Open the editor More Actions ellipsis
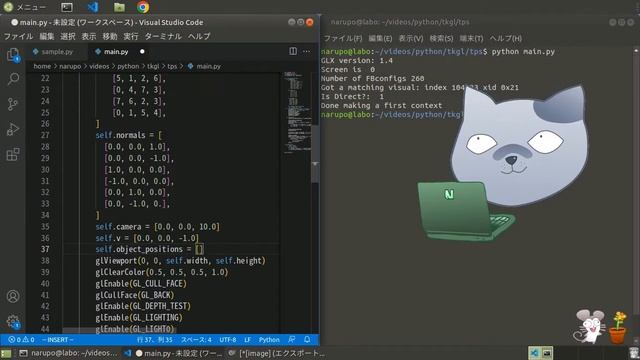 (x=307, y=51)
